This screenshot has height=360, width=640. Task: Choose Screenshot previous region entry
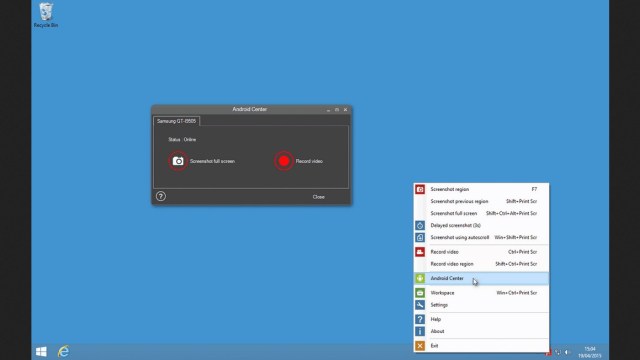(x=481, y=201)
